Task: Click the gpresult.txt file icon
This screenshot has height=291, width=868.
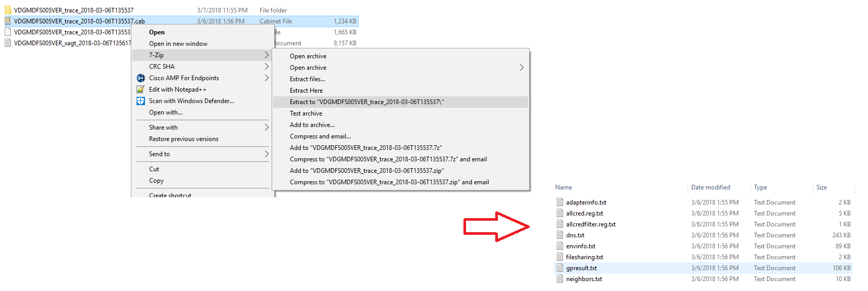Action: [560, 268]
